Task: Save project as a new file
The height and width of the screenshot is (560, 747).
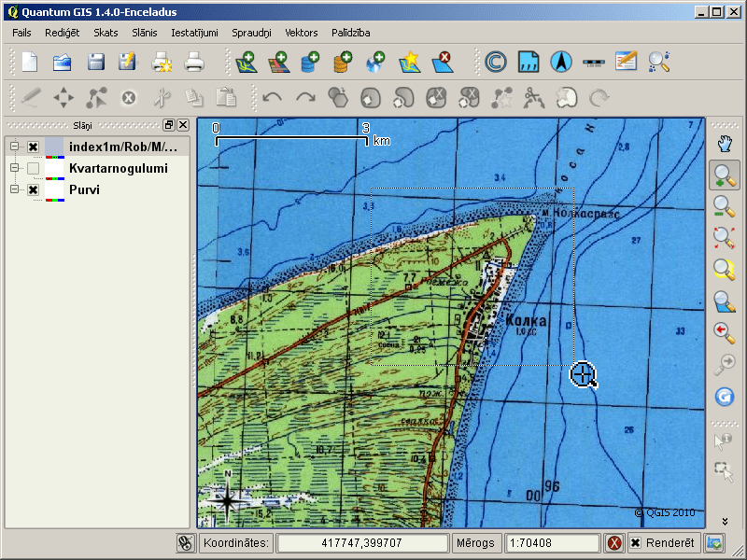Action: pos(127,62)
